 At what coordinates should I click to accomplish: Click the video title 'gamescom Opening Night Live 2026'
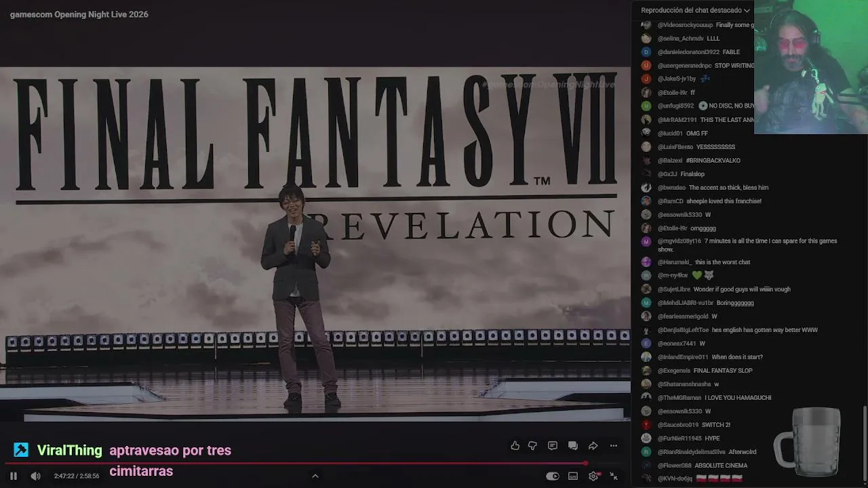pos(79,14)
